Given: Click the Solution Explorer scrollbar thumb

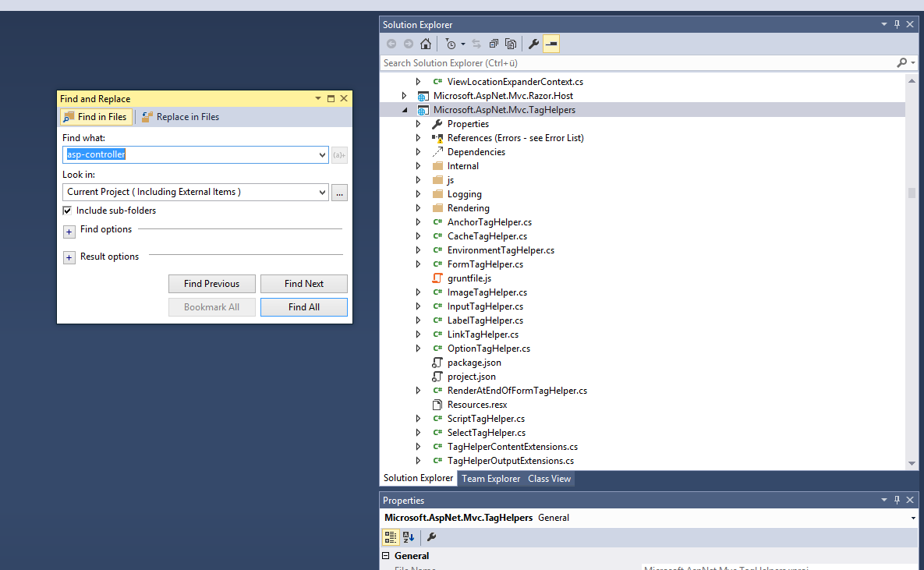Looking at the screenshot, I should [x=912, y=193].
